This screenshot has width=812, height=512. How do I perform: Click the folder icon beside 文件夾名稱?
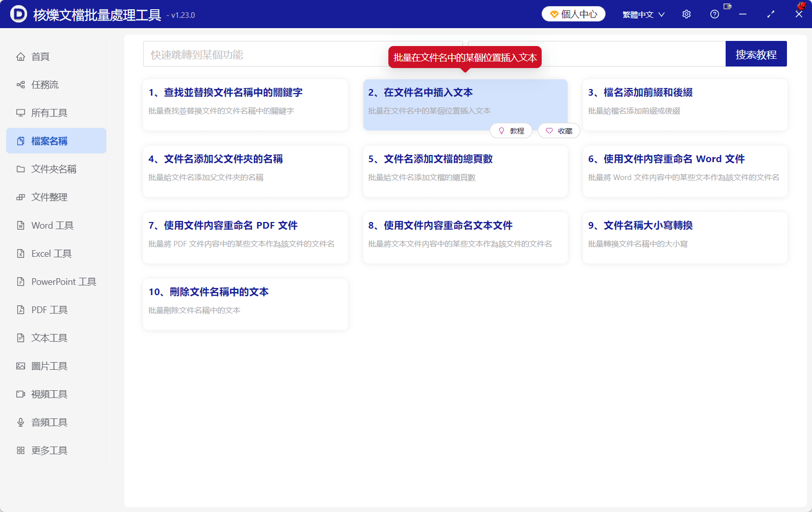pyautogui.click(x=20, y=169)
